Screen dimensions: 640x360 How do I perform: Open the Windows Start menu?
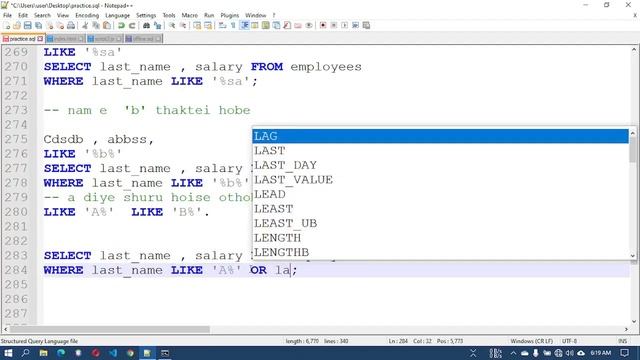coord(8,353)
